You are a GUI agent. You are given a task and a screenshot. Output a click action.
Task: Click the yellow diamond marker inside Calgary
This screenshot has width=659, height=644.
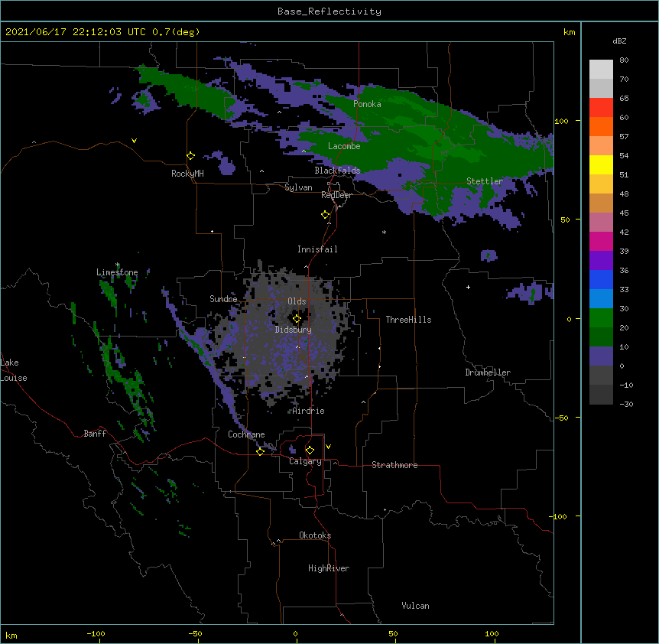pos(310,450)
